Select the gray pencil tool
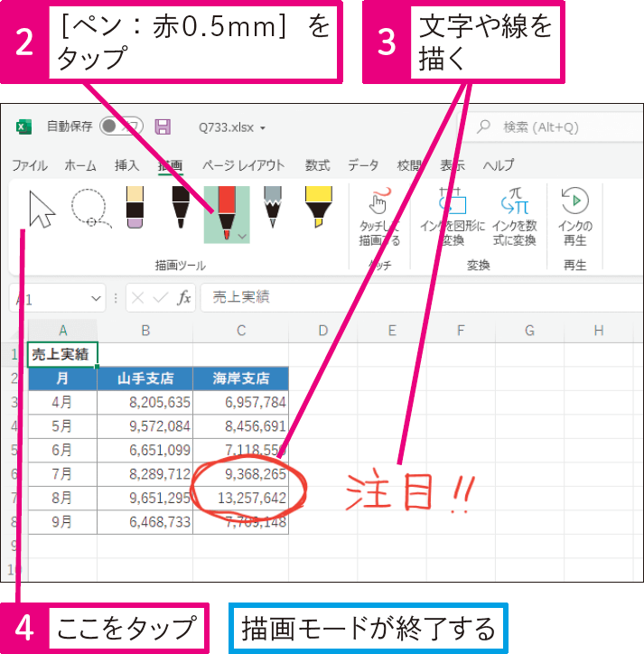Viewport: 644px width, 654px height. tap(273, 207)
